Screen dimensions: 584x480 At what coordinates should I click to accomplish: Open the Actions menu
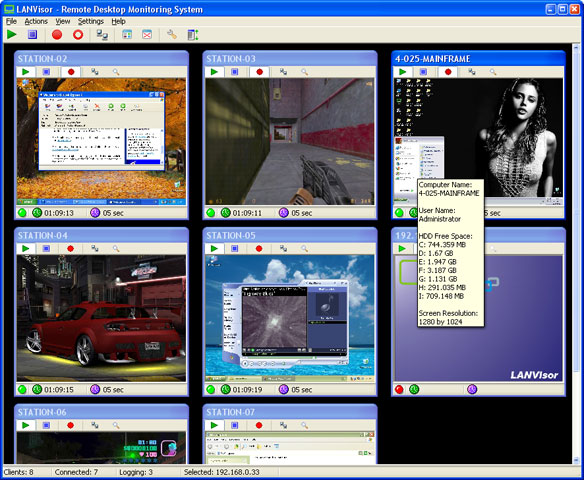[x=36, y=21]
